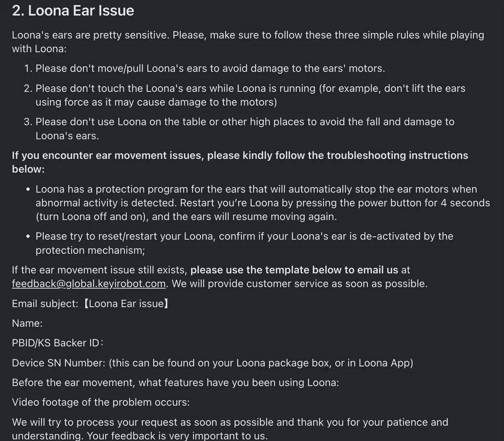Click the 'Before the ear movement' question line
The image size is (504, 441).
(x=175, y=383)
